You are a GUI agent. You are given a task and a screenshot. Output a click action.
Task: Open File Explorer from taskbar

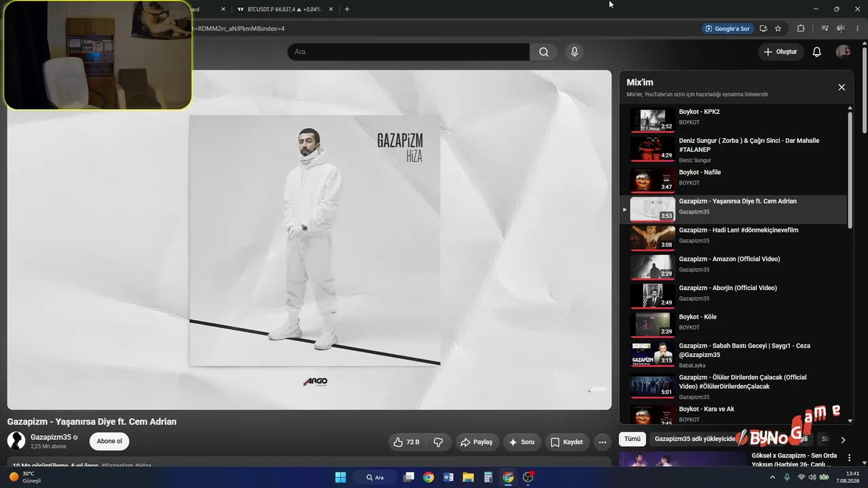[468, 477]
